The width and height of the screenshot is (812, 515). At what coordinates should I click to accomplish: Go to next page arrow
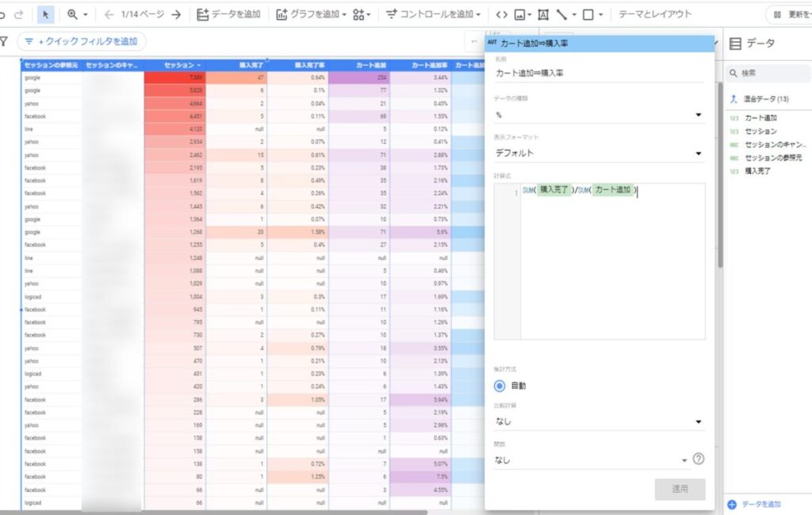tap(176, 14)
